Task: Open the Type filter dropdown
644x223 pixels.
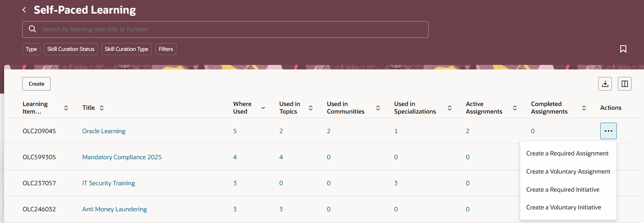Action: coord(31,49)
